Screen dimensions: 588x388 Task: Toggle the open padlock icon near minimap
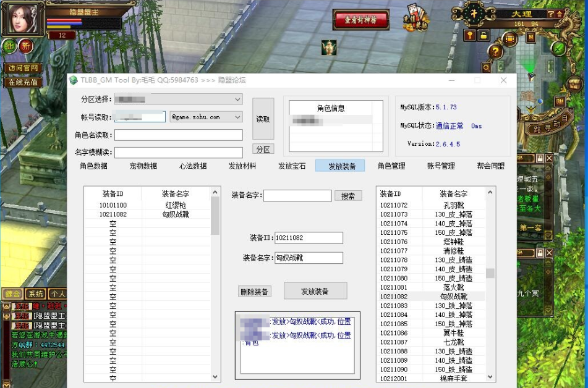[x=484, y=35]
